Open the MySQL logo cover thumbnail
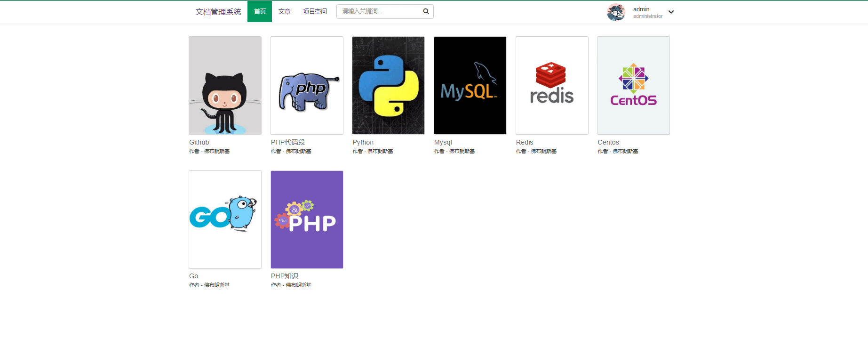Screen dimensions: 868x339 point(470,85)
